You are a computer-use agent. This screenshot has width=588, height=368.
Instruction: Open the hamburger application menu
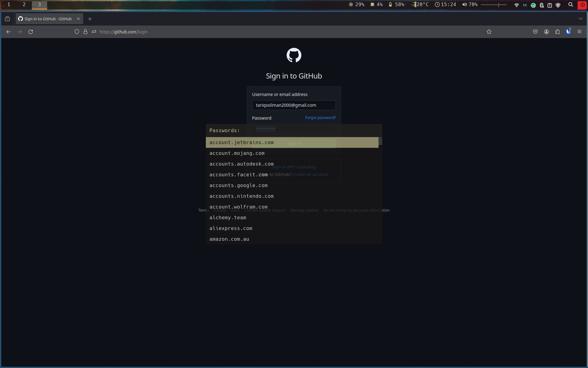click(579, 32)
